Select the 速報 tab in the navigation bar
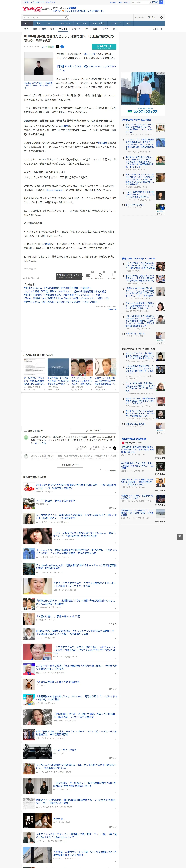This screenshot has width=186, height=868. 38,24
